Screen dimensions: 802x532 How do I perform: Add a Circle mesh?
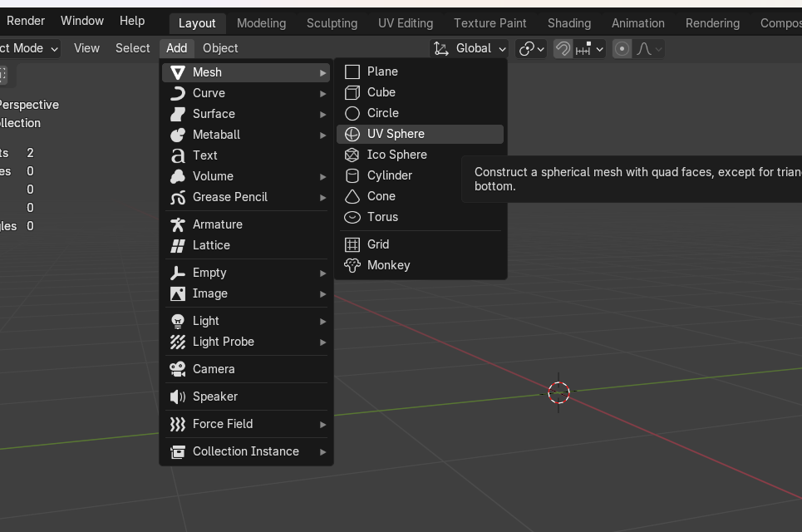pos(420,113)
